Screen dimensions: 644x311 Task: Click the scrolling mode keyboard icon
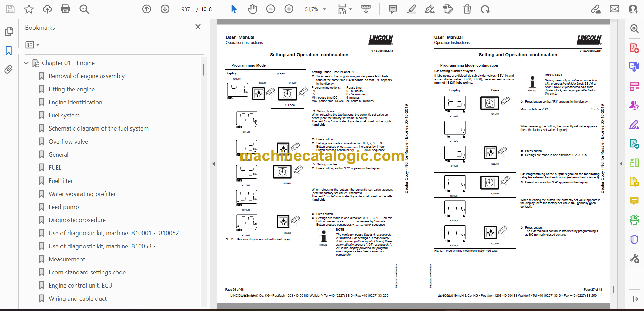tap(366, 9)
